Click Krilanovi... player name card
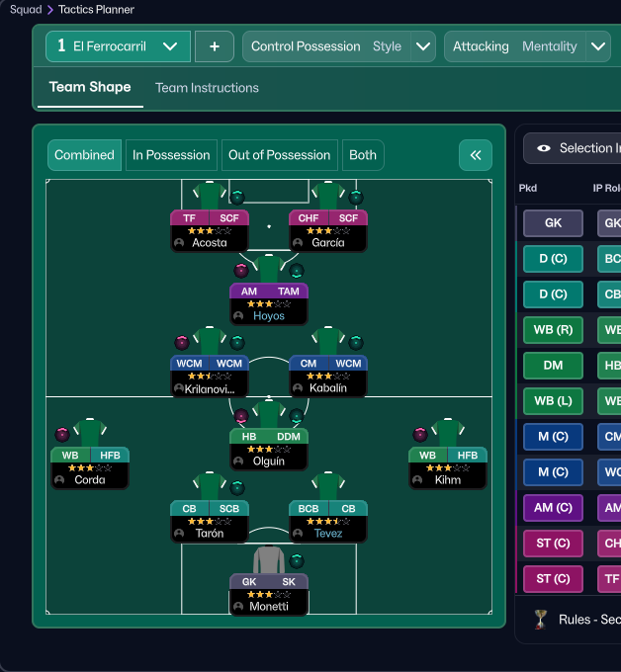This screenshot has width=621, height=672. [210, 389]
